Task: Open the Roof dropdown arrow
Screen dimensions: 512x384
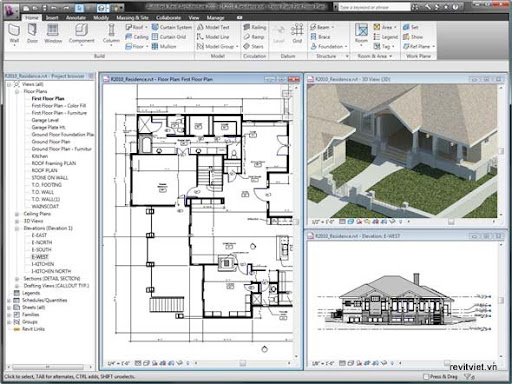Action: (146, 27)
